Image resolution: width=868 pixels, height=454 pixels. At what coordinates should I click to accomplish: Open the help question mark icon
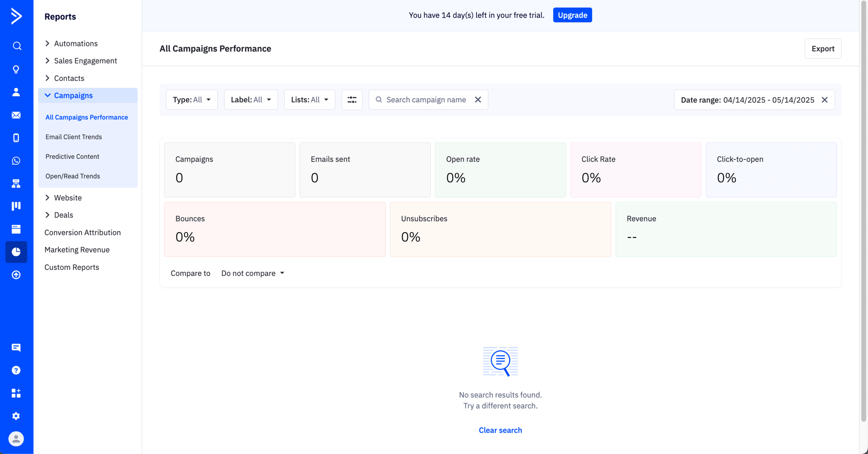click(16, 370)
